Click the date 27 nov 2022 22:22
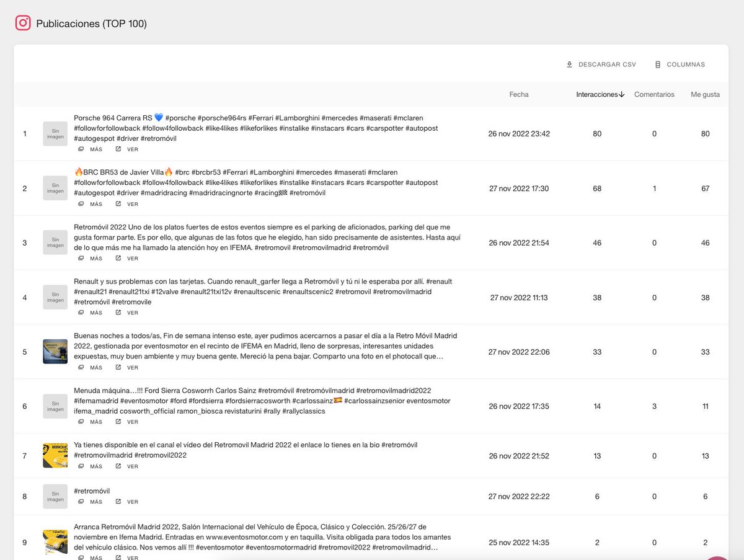Image resolution: width=744 pixels, height=560 pixels. coord(519,497)
